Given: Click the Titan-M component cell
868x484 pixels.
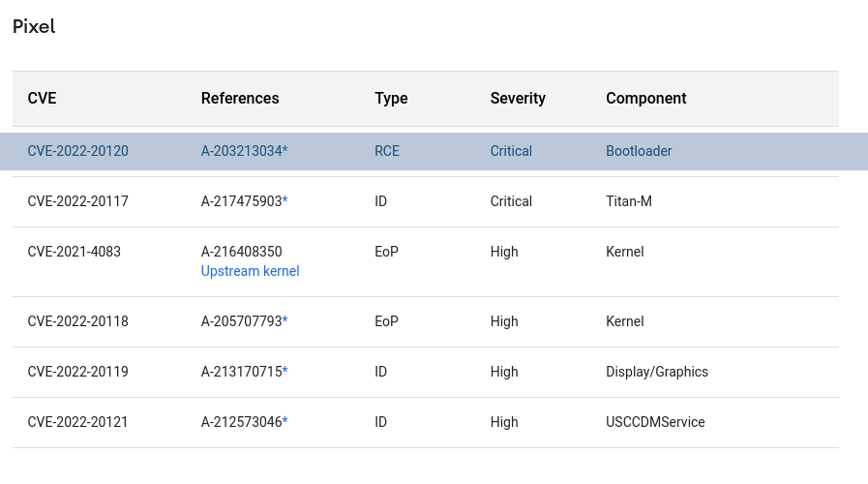Looking at the screenshot, I should [629, 201].
